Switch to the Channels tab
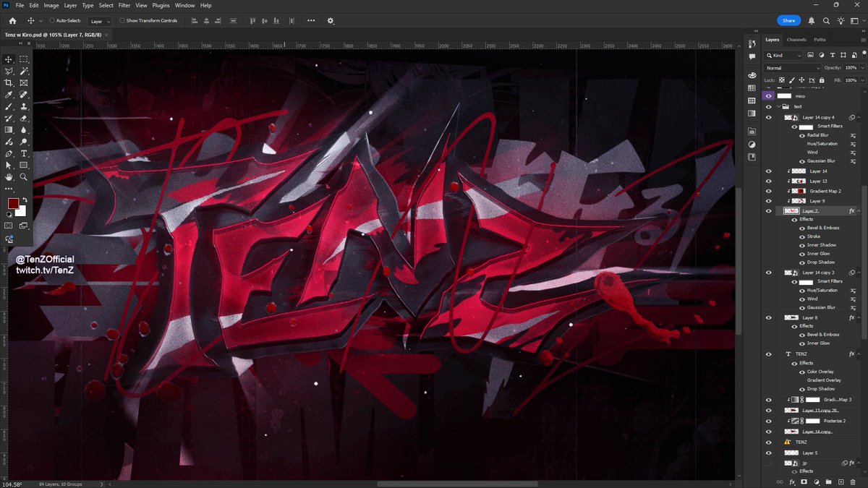Screen dimensions: 868x488 click(x=796, y=40)
